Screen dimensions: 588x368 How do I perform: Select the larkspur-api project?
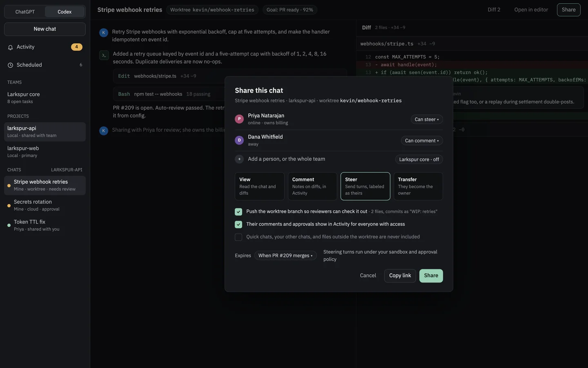[x=45, y=132]
